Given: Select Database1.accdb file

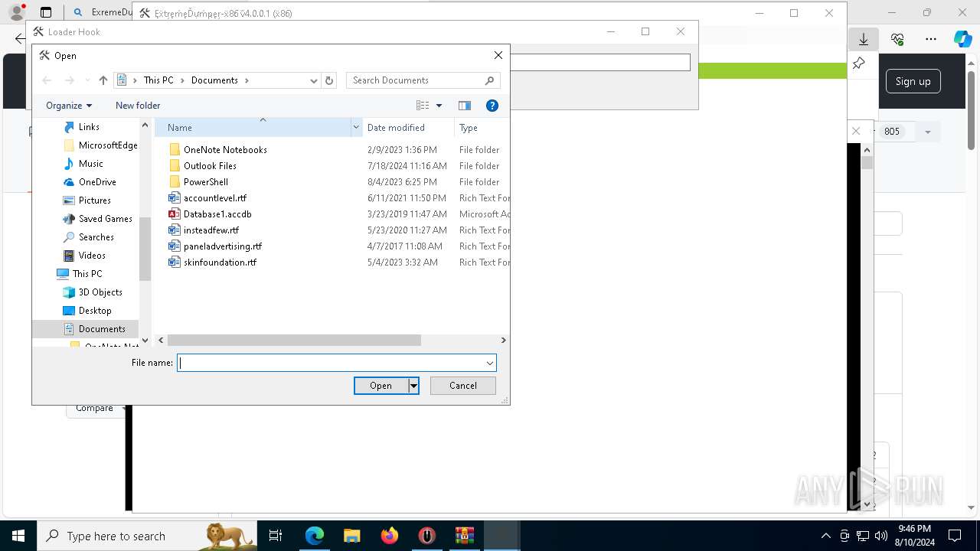Looking at the screenshot, I should 217,214.
